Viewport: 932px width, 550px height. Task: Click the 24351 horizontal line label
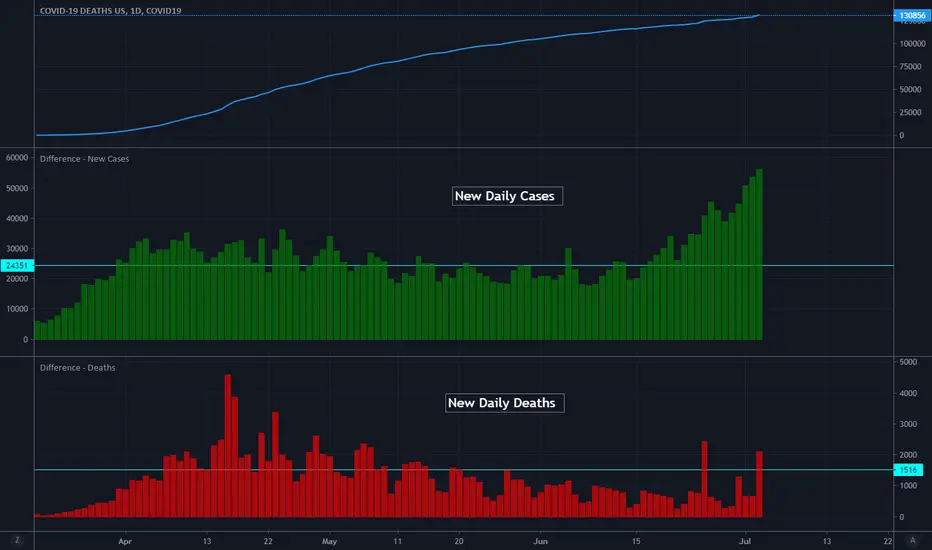[17, 266]
